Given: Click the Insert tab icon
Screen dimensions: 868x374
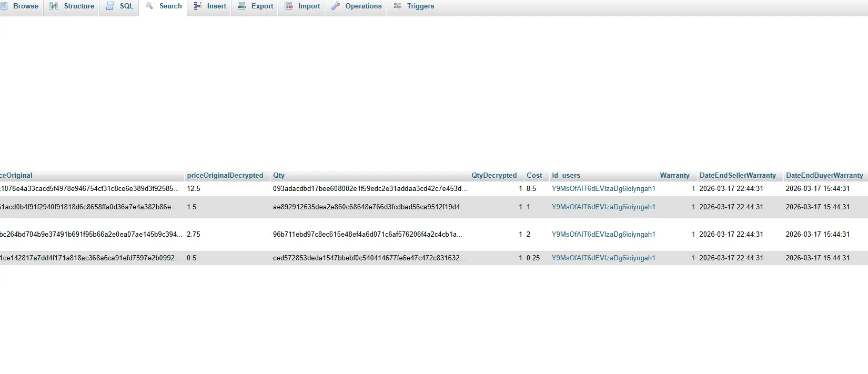Looking at the screenshot, I should coord(198,6).
